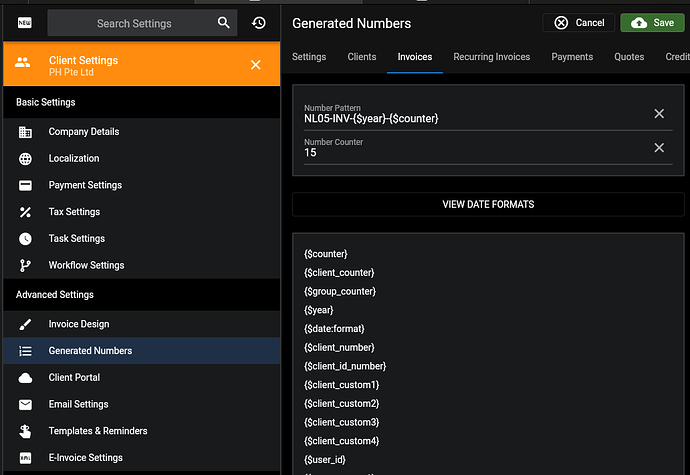Click the {$year} variable in list
Viewport: 690px width, 475px height.
(319, 310)
